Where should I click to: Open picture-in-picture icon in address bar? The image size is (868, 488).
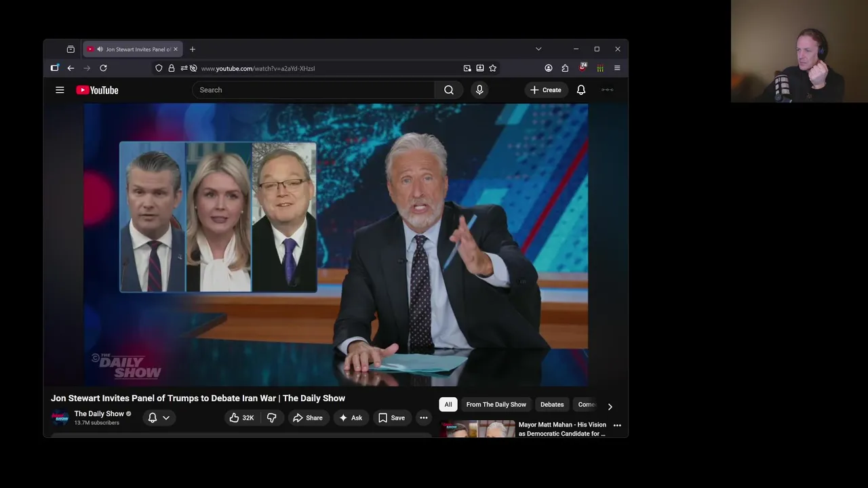(467, 68)
